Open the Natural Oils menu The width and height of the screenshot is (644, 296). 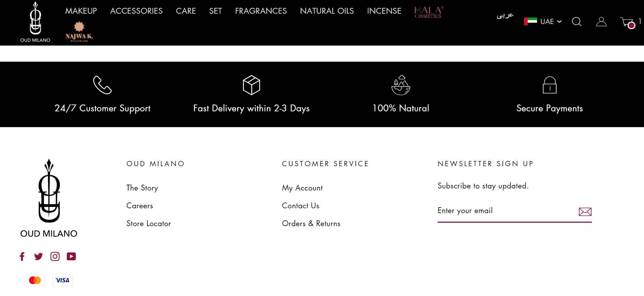click(x=327, y=11)
